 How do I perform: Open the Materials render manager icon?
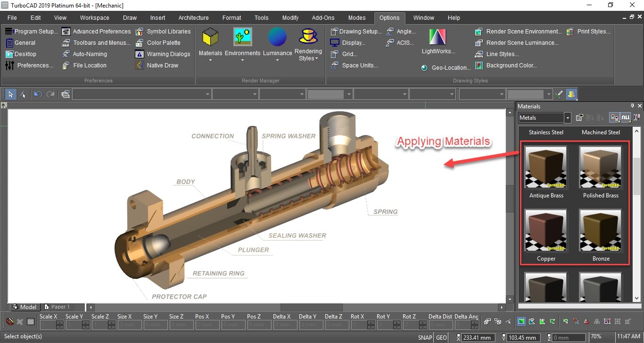coord(210,37)
